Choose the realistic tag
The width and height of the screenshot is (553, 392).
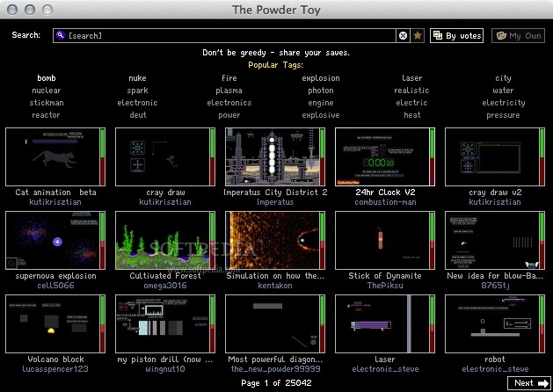pyautogui.click(x=411, y=91)
